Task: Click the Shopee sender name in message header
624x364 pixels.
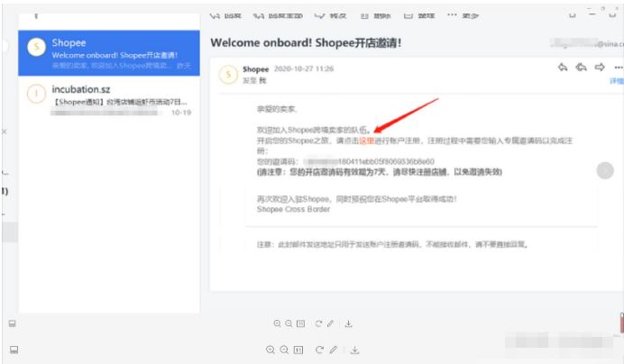Action: point(255,69)
